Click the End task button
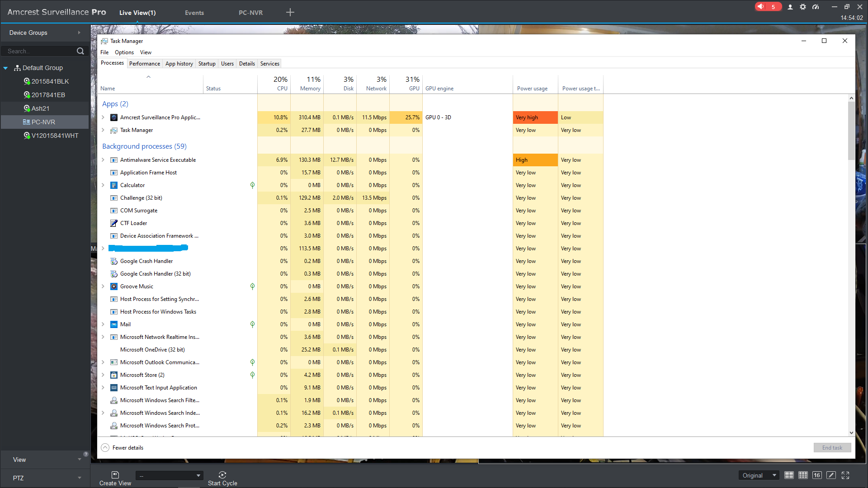Viewport: 868px width, 488px height. 832,448
